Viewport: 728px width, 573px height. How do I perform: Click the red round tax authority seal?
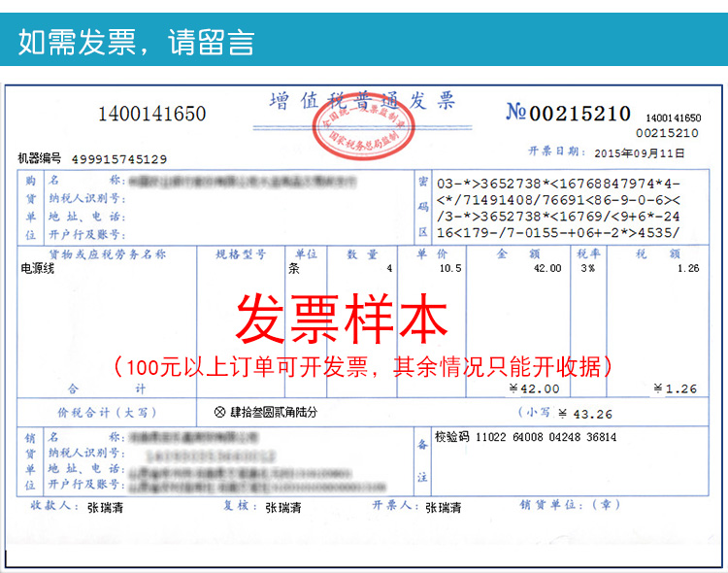click(x=363, y=128)
